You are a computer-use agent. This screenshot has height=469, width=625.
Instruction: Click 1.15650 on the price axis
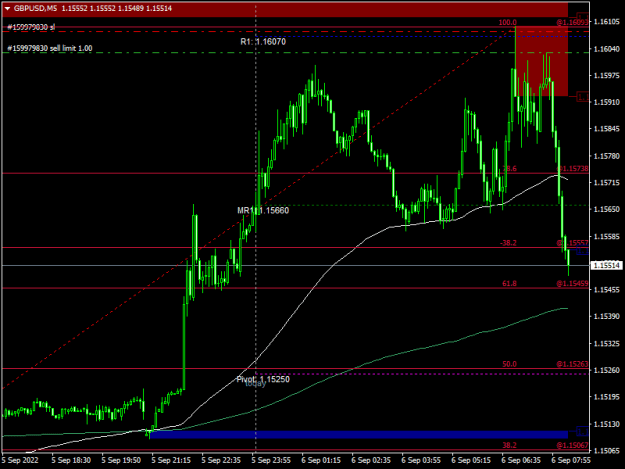[607, 209]
